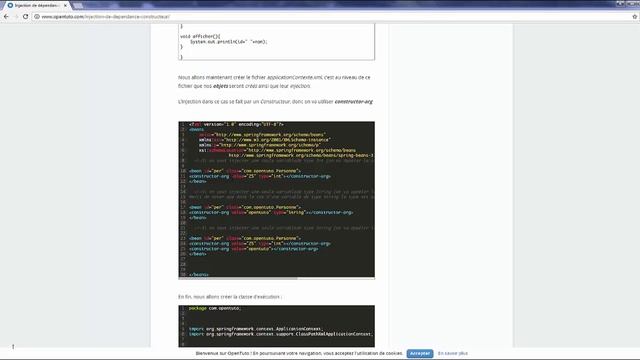Go forward to the next page

tap(16, 17)
